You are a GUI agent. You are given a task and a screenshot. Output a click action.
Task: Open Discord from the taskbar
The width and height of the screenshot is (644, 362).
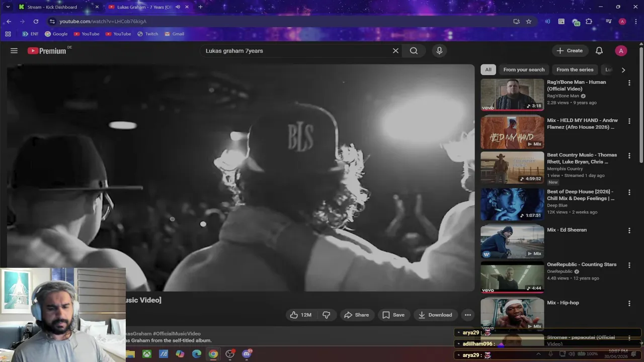(247, 354)
